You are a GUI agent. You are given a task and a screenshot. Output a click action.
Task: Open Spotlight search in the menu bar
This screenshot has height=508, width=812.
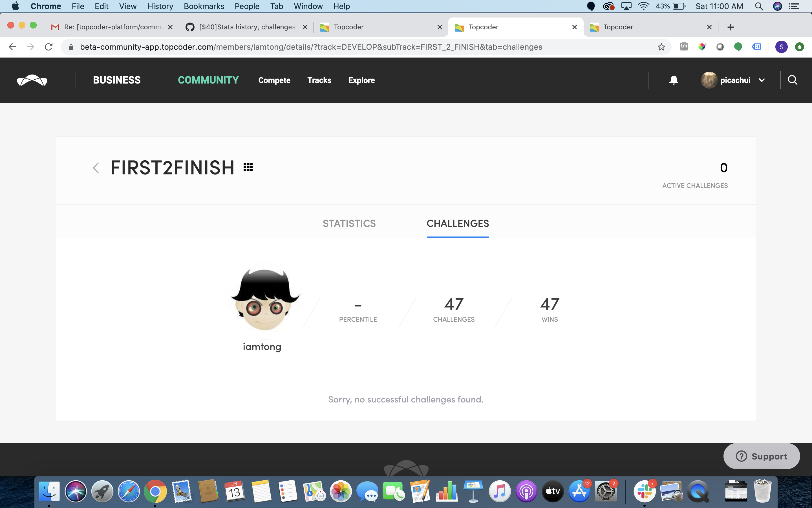759,6
